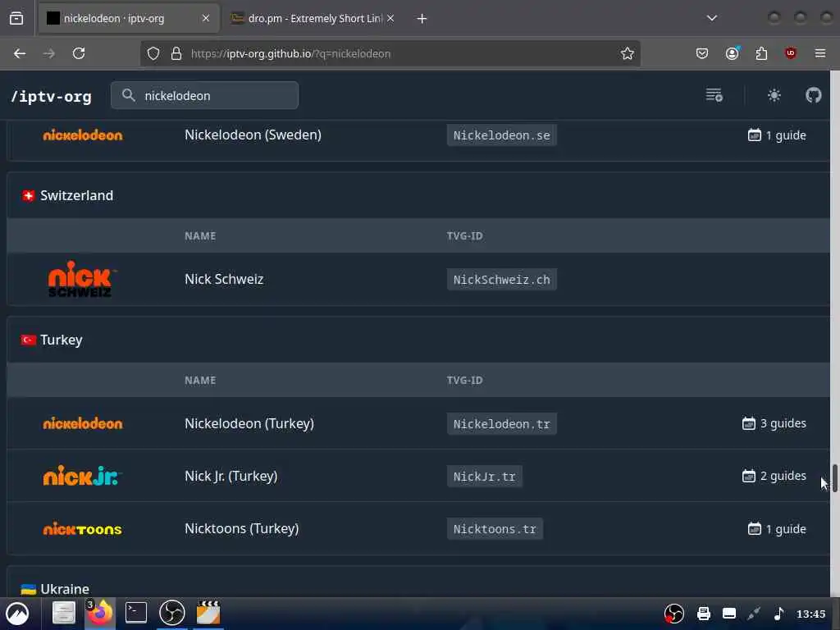Collapse the Turkey country section
The image size is (840, 630).
(x=418, y=340)
